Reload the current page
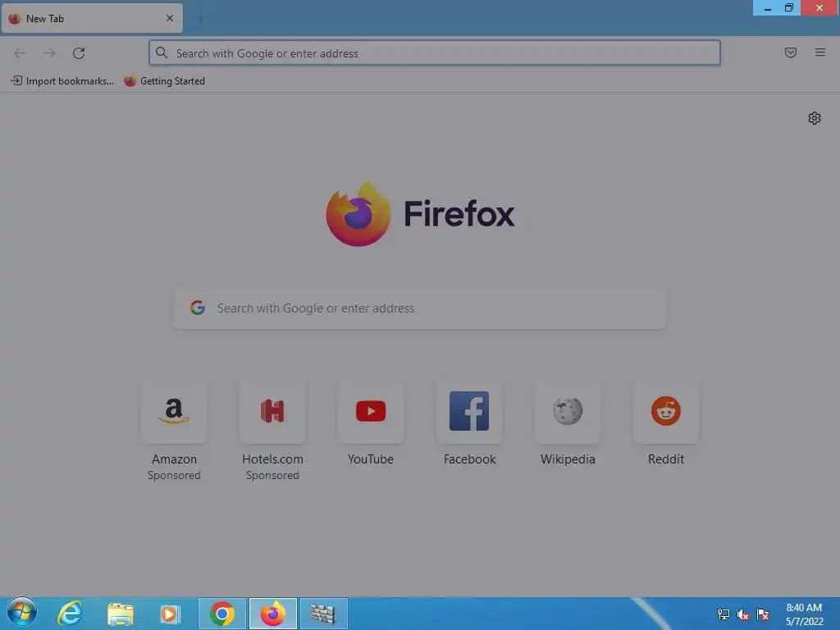Image resolution: width=840 pixels, height=630 pixels. click(79, 53)
